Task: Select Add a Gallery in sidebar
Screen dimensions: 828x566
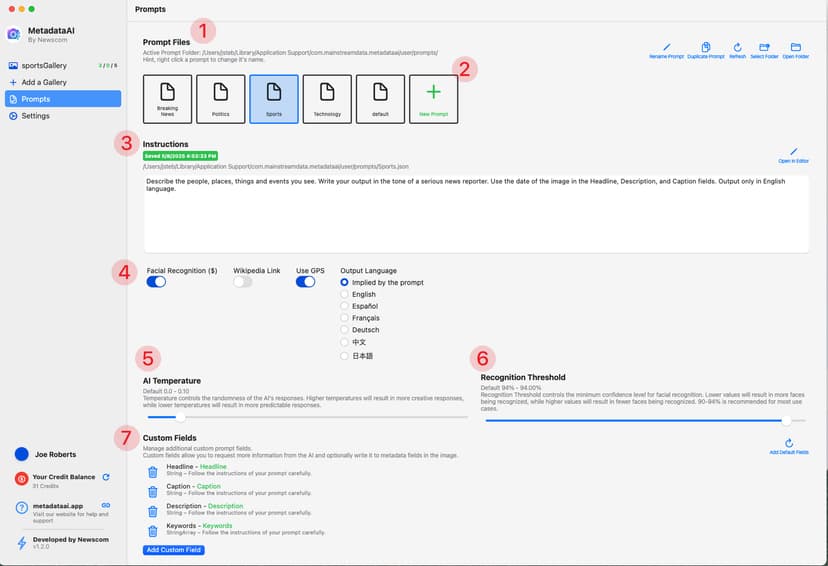Action: click(x=43, y=82)
